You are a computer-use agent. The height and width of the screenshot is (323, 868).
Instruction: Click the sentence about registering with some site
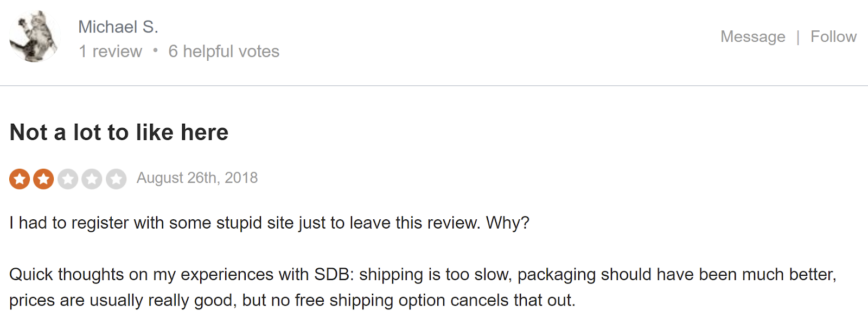[244, 223]
